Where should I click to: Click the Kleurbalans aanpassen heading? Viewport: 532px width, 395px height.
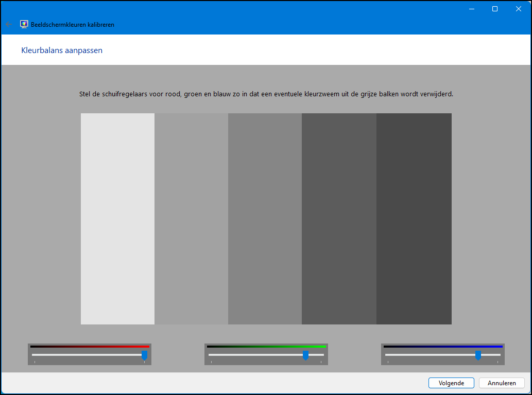(62, 50)
